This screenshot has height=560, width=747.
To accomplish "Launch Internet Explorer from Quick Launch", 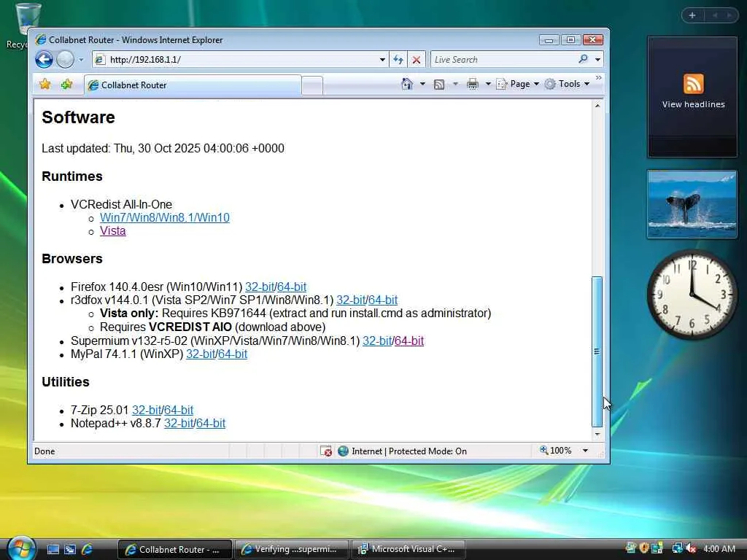I will [88, 550].
